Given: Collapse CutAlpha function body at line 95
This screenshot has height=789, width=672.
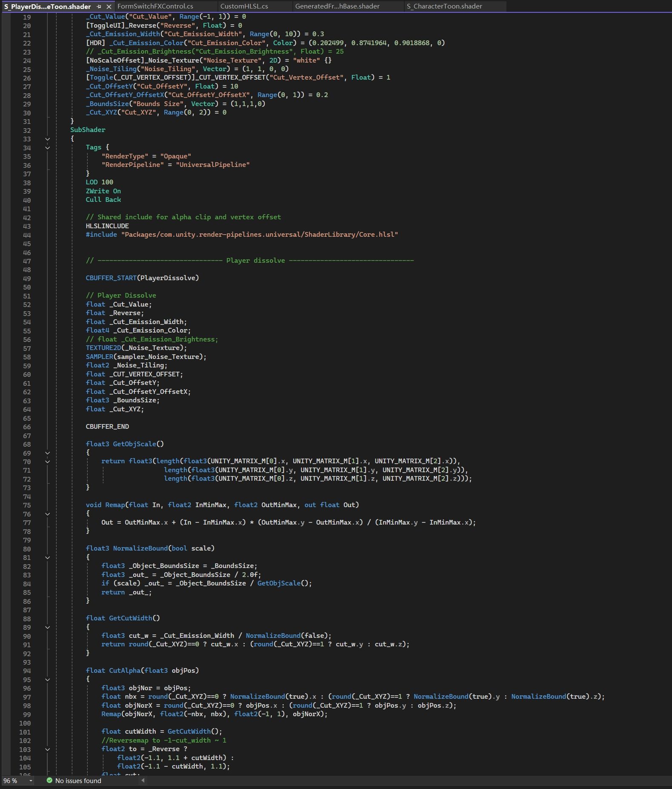Looking at the screenshot, I should [x=48, y=680].
